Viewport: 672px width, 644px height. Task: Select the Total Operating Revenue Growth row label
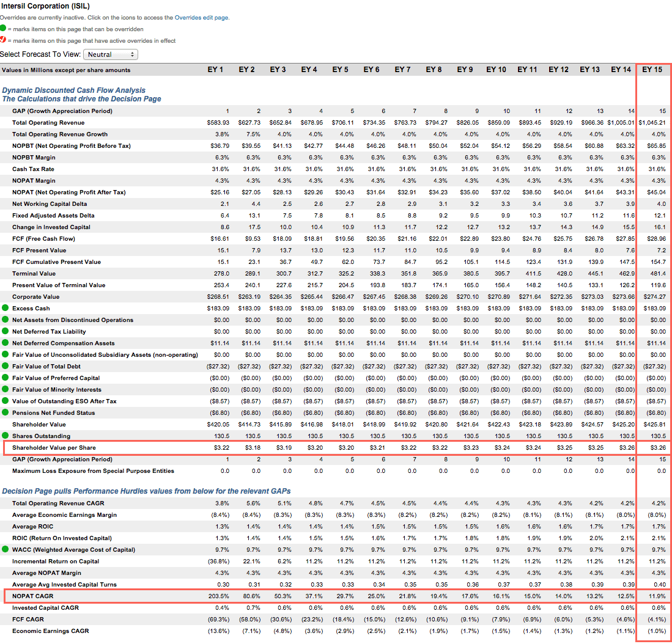click(x=60, y=134)
